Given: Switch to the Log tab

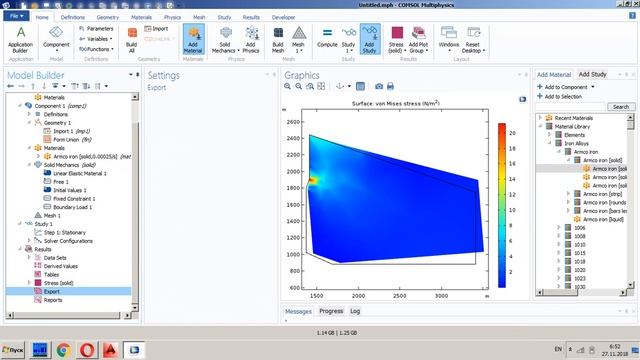Looking at the screenshot, I should click(355, 311).
